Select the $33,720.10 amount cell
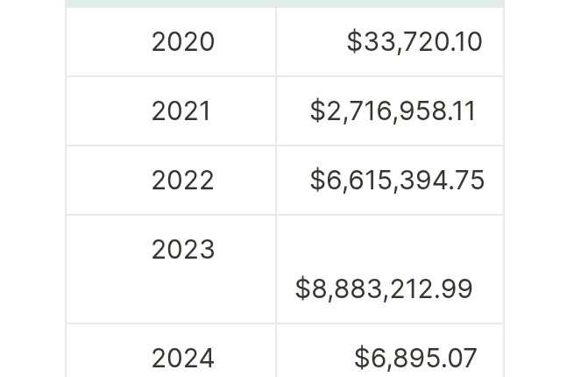 pyautogui.click(x=414, y=42)
